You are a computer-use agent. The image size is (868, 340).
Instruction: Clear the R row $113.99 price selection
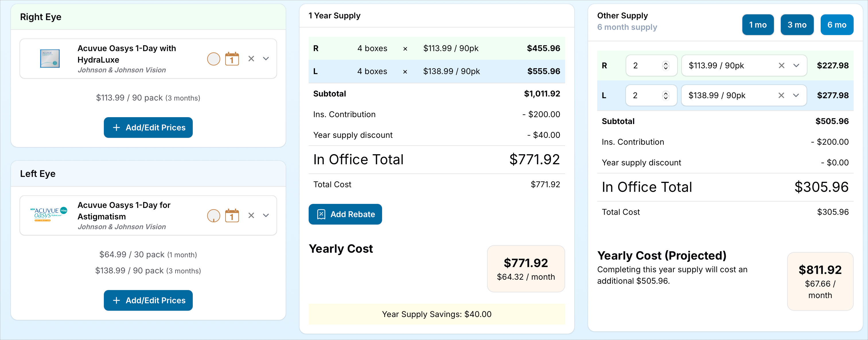(x=781, y=65)
